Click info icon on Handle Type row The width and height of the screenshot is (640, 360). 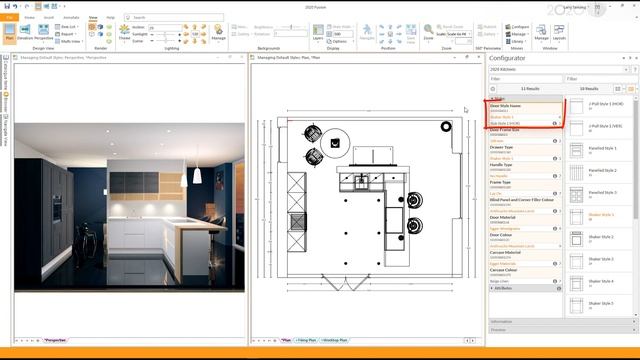(555, 176)
